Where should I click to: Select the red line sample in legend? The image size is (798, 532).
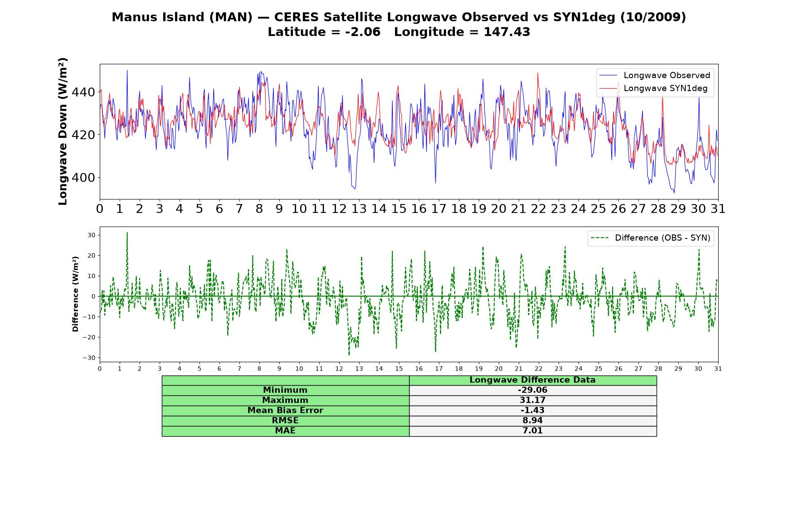[608, 88]
